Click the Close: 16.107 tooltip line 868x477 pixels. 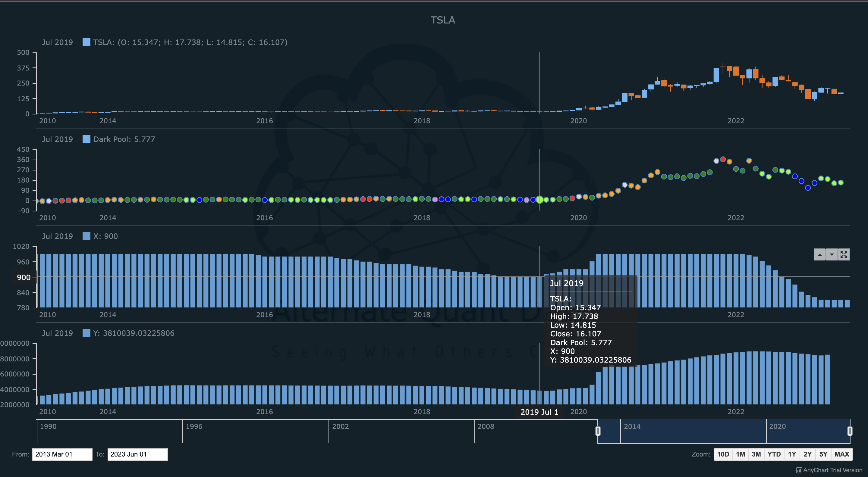click(x=576, y=334)
